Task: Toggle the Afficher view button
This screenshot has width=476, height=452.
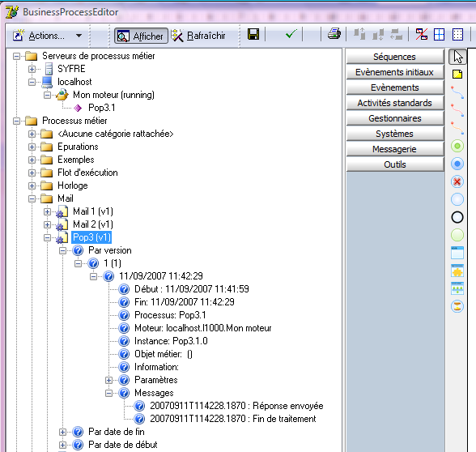Action: (141, 36)
